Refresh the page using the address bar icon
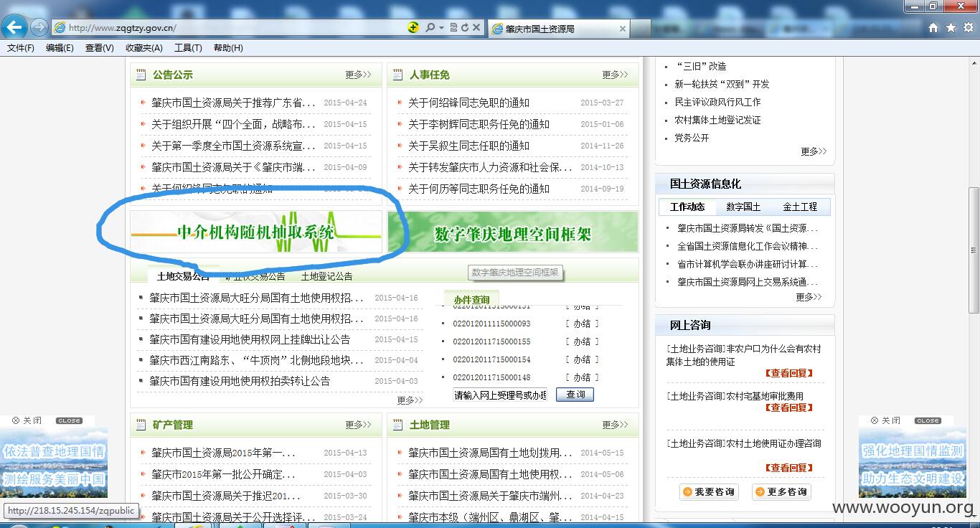Viewport: 980px width, 528px height. pyautogui.click(x=465, y=28)
